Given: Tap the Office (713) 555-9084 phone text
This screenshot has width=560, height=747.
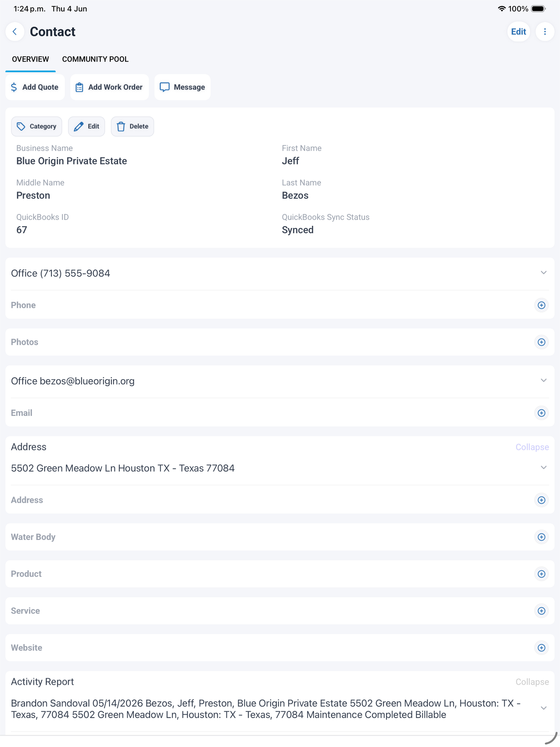Looking at the screenshot, I should coord(61,273).
